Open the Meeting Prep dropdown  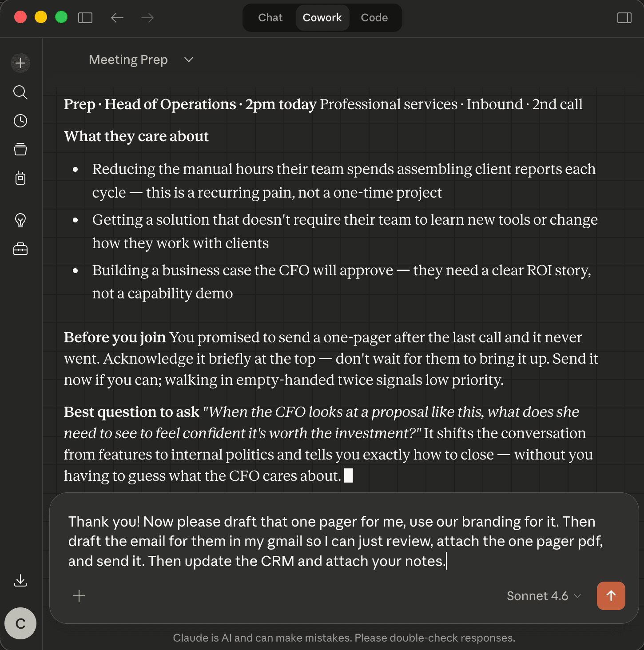click(x=188, y=59)
